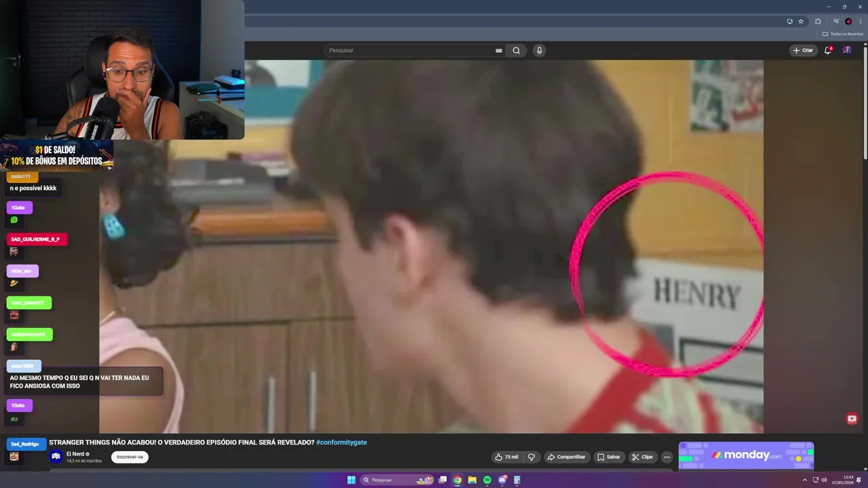Image resolution: width=868 pixels, height=488 pixels.
Task: Open the more actions ellipsis next to Clipe
Action: click(x=667, y=457)
